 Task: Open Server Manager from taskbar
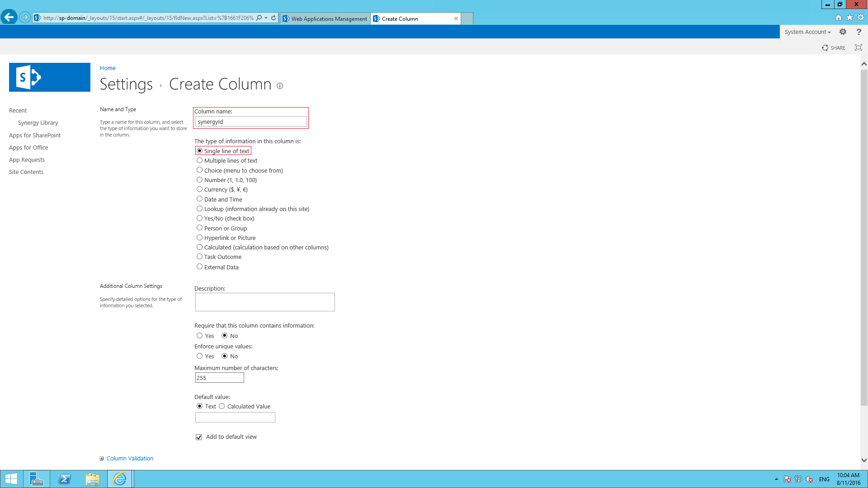point(36,479)
